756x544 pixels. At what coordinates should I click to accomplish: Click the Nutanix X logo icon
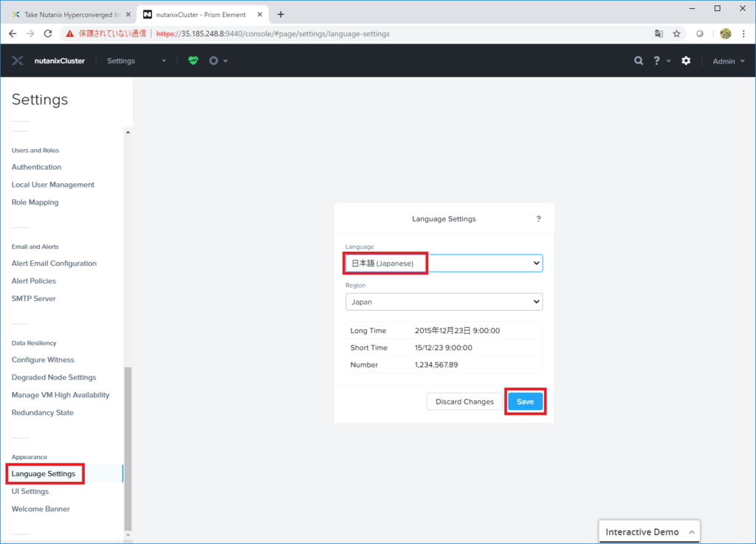18,61
